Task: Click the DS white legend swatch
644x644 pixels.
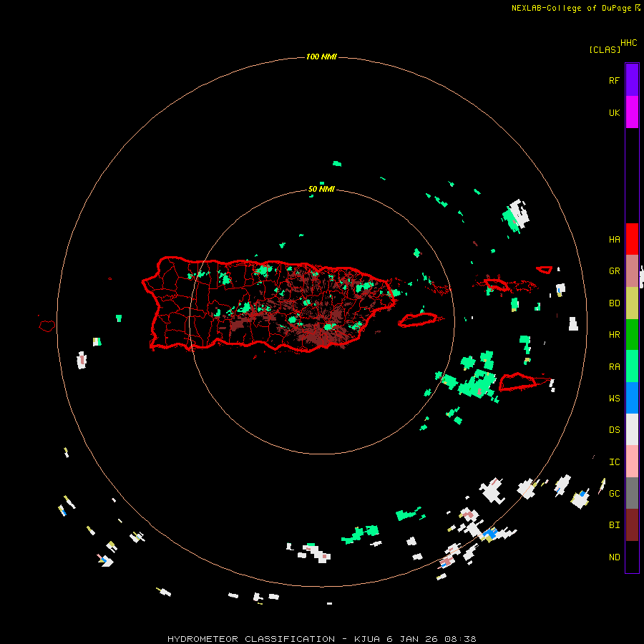Action: point(632,429)
